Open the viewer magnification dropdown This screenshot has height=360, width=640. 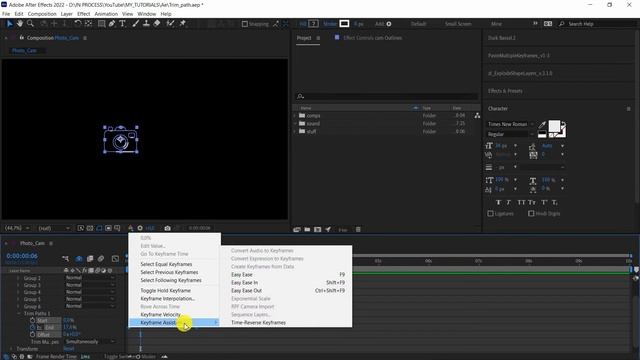click(17, 228)
